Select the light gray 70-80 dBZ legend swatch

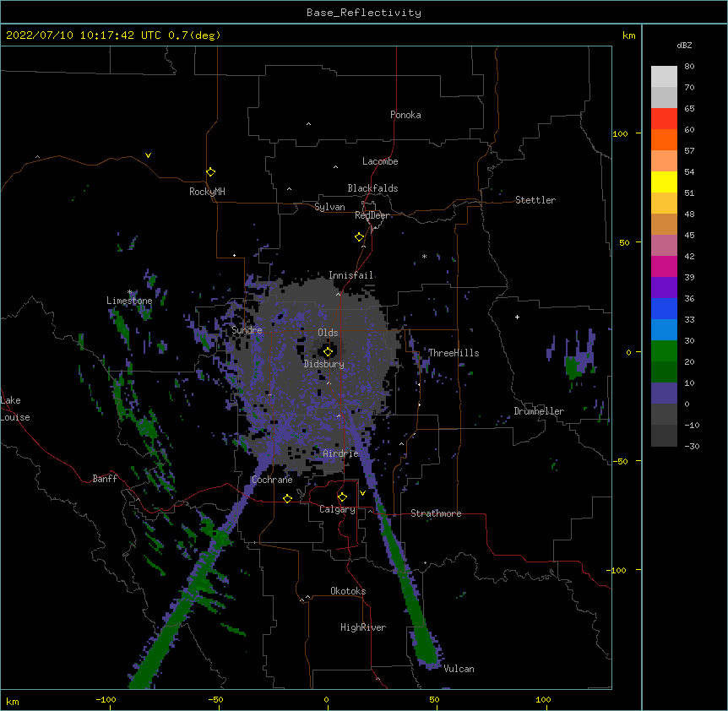pyautogui.click(x=664, y=77)
